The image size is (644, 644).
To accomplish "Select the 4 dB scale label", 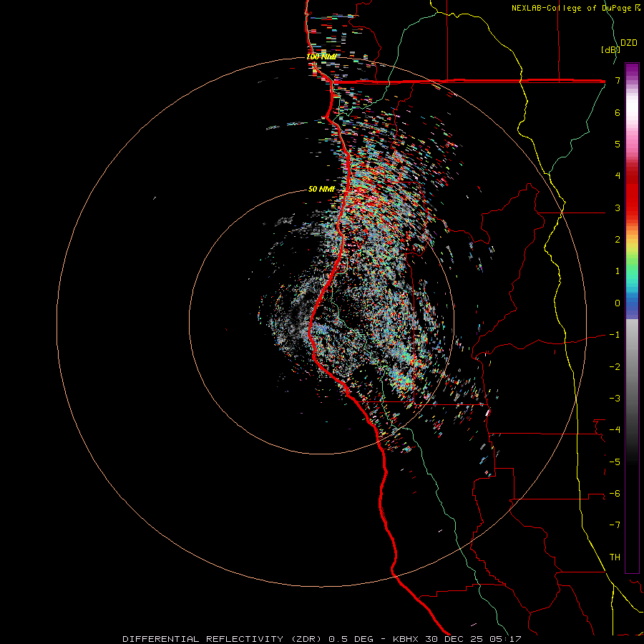I will pos(618,175).
